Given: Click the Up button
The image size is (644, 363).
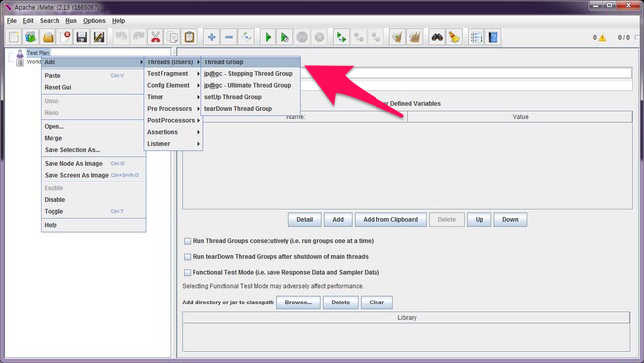Looking at the screenshot, I should tap(479, 220).
